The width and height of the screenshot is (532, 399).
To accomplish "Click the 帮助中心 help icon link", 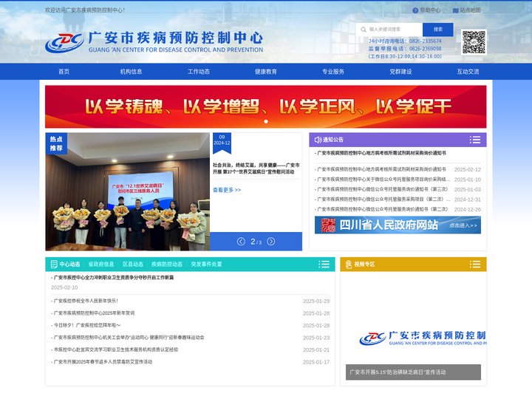I will [x=426, y=10].
